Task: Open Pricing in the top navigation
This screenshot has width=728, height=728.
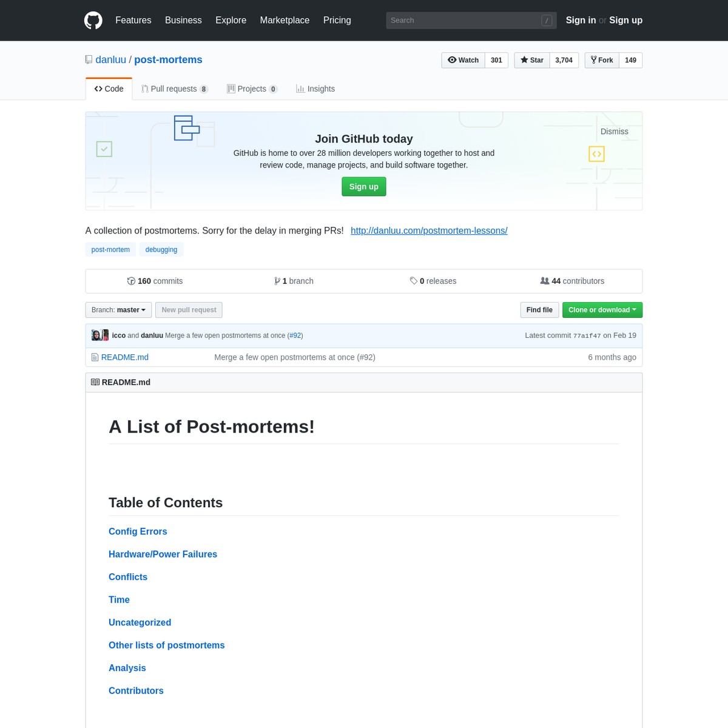Action: point(337,20)
